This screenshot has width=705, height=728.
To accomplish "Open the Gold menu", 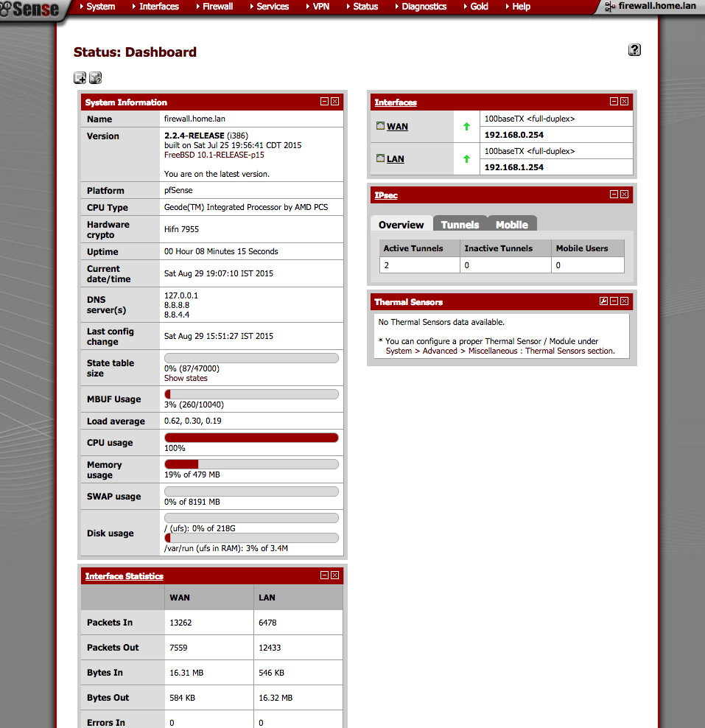I will pos(476,7).
